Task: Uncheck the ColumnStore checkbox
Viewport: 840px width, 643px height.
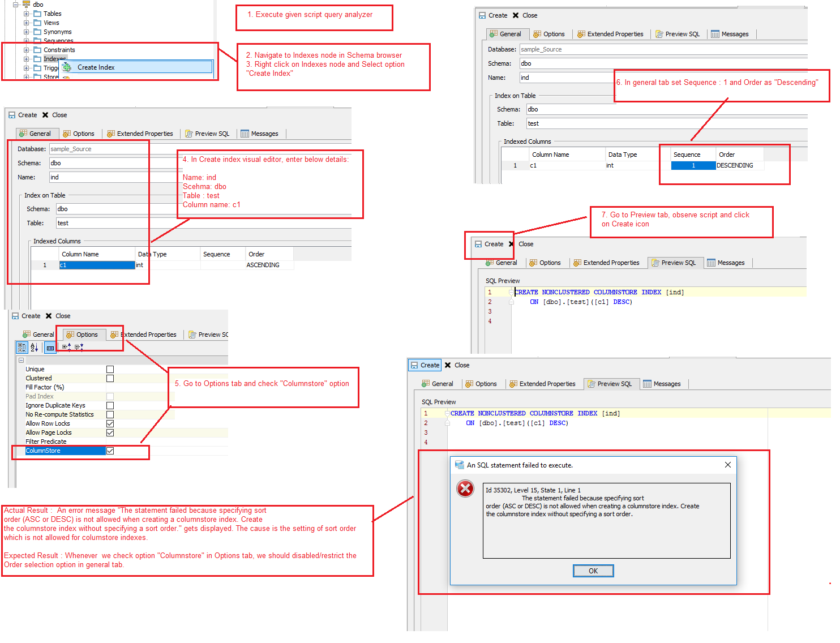Action: point(110,451)
